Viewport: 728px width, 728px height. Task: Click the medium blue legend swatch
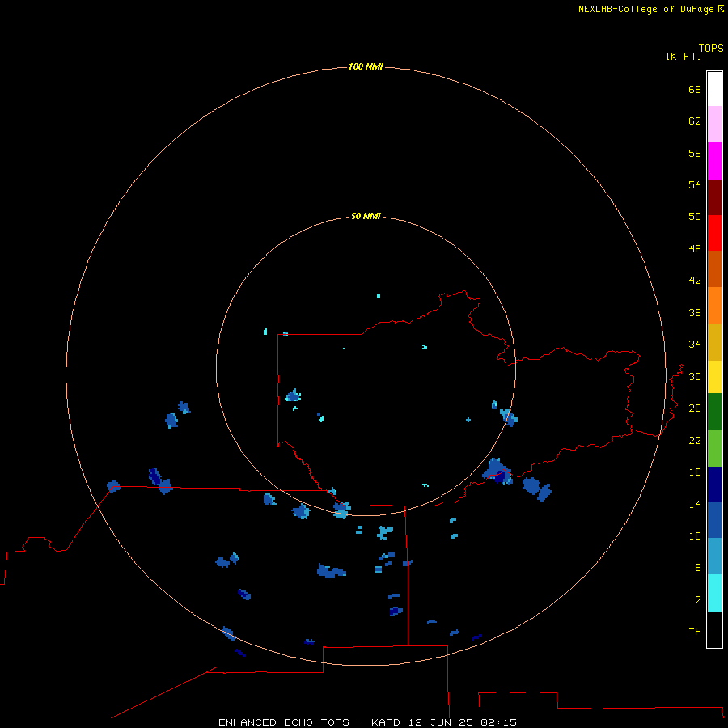click(x=714, y=520)
